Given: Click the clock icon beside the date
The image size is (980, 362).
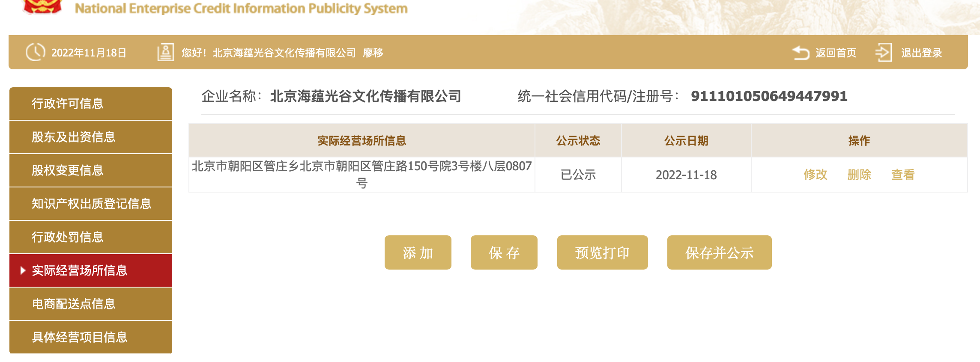Looking at the screenshot, I should pos(35,53).
